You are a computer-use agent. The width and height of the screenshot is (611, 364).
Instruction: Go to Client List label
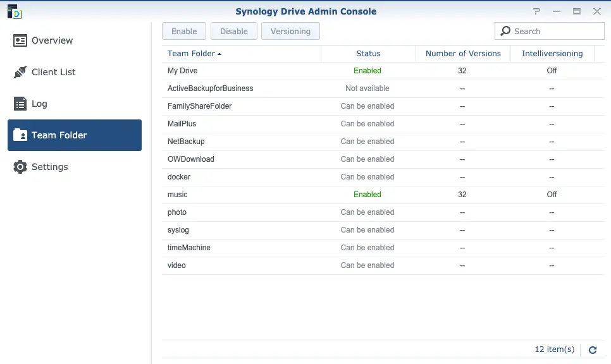click(53, 72)
